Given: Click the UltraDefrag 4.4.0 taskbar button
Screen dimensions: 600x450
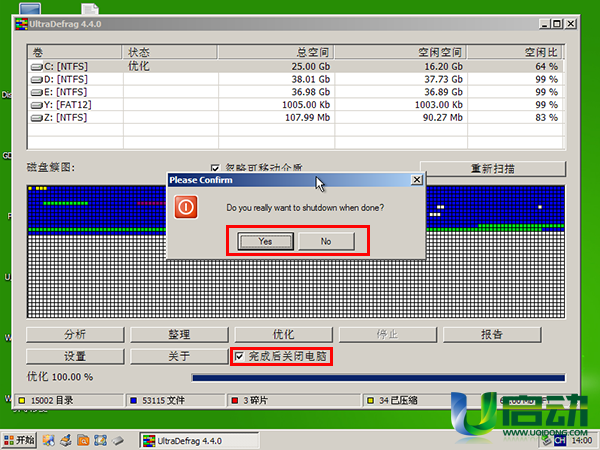Looking at the screenshot, I should 199,441.
